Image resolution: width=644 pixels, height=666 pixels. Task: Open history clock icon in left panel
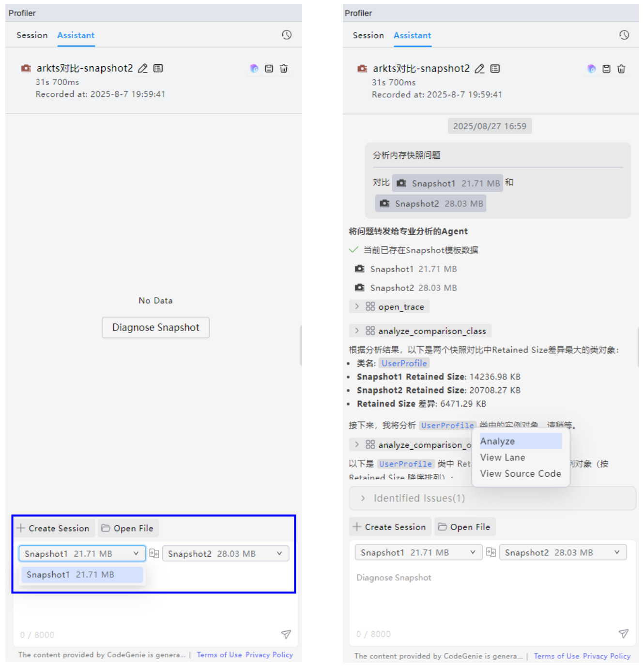point(287,35)
